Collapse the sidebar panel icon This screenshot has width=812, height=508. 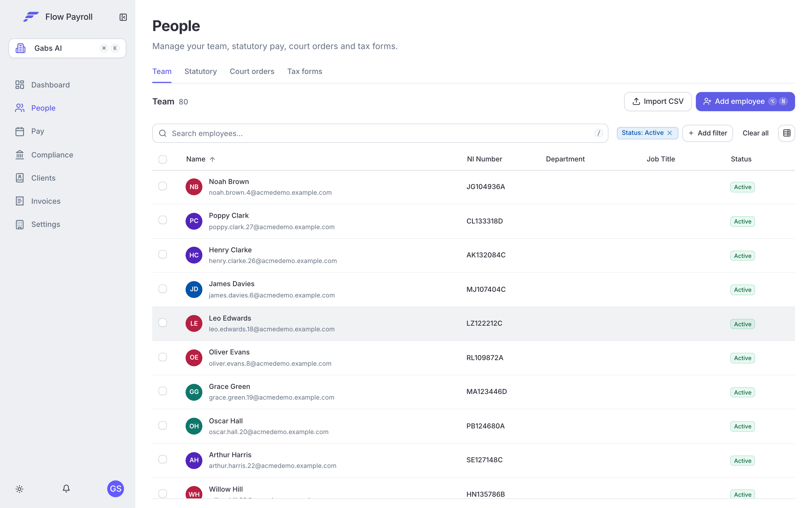click(x=123, y=17)
